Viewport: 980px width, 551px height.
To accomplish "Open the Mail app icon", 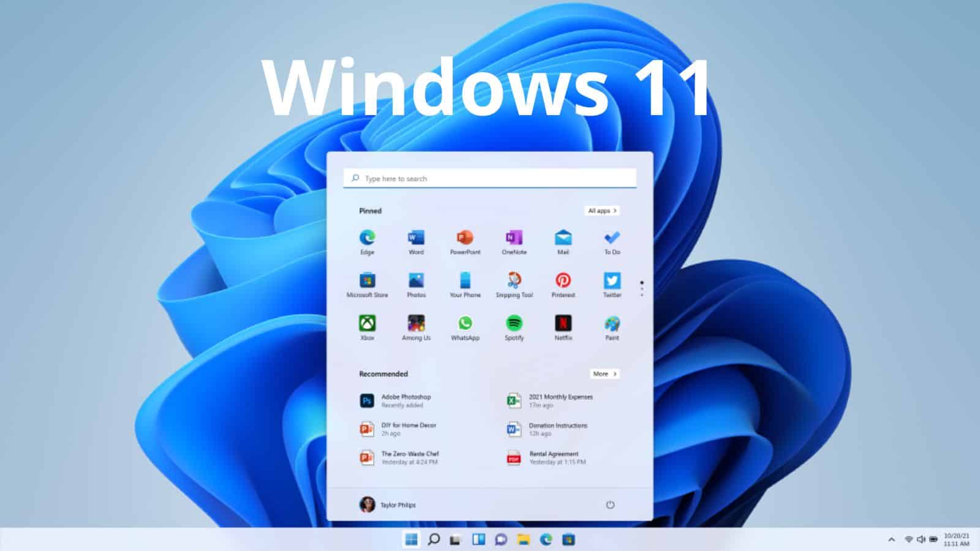I will [563, 242].
